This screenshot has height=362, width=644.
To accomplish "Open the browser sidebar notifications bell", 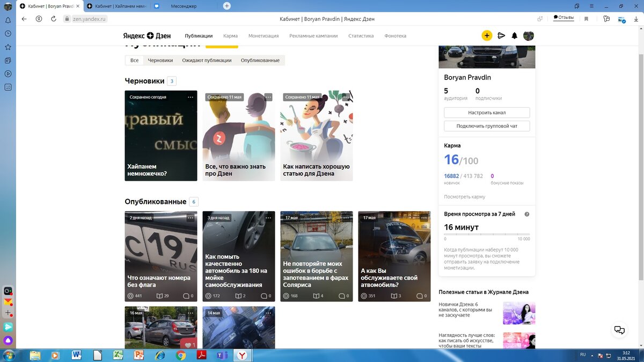I will (x=8, y=20).
